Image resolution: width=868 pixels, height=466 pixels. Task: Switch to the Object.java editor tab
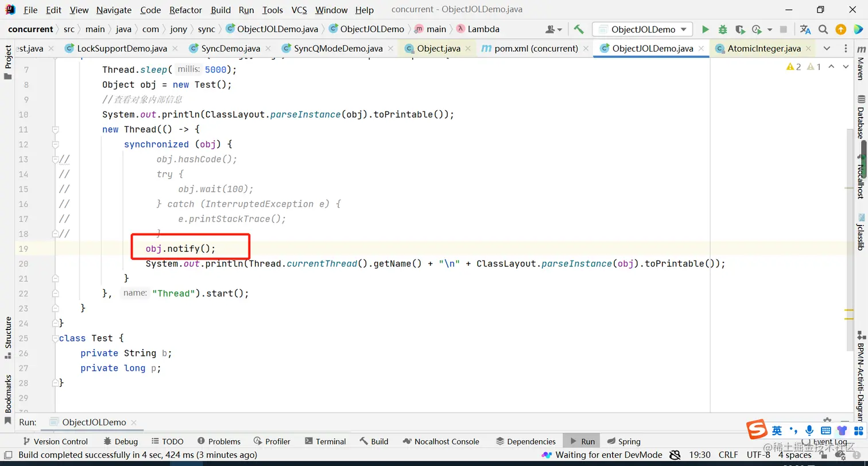439,49
